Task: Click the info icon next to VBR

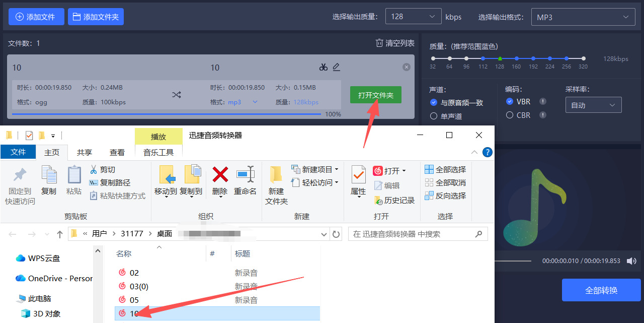Action: point(543,101)
